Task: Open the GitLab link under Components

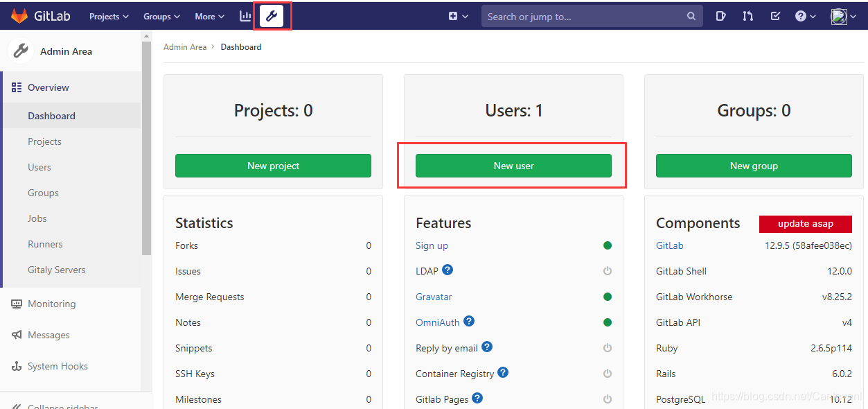Action: (x=670, y=245)
